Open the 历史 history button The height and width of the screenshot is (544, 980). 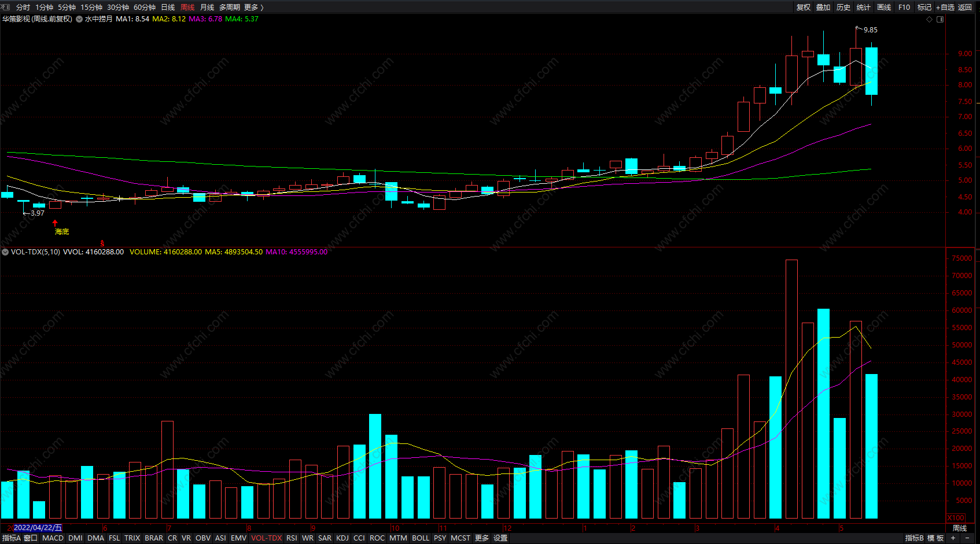(x=843, y=8)
